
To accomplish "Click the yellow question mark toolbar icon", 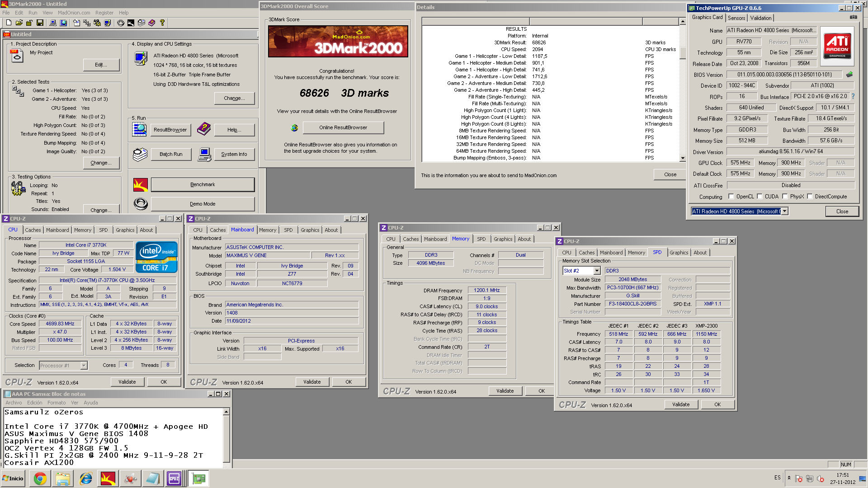I will 162,23.
